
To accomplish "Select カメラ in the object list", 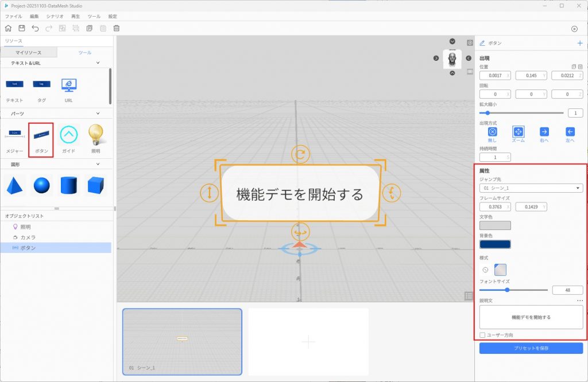I will pos(28,237).
